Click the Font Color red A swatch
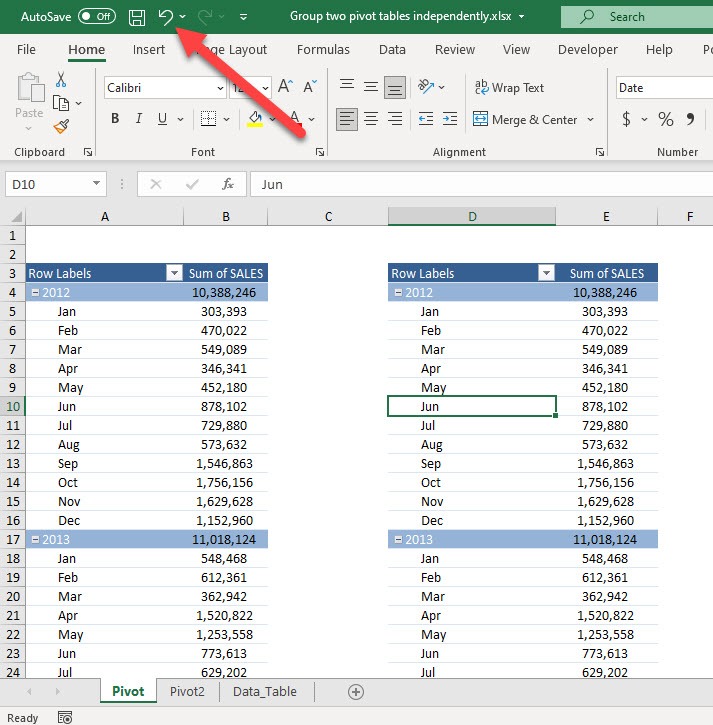The height and width of the screenshot is (725, 713). point(295,119)
